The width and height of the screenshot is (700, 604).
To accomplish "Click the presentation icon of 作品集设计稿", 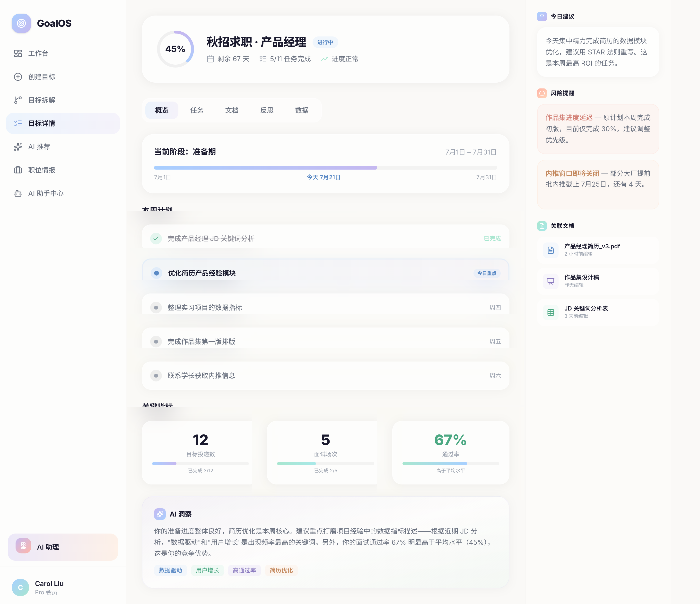I will tap(551, 281).
